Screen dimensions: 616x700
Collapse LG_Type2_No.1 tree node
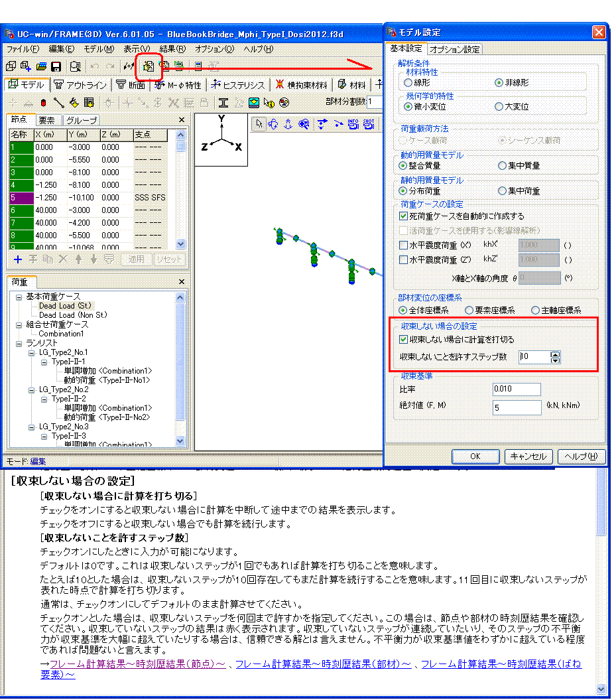31,353
